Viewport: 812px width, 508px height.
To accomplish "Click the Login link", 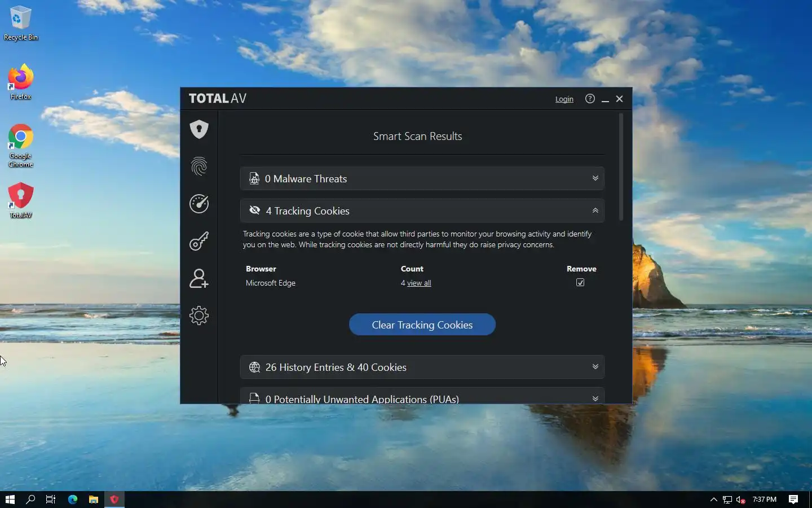I will point(564,99).
